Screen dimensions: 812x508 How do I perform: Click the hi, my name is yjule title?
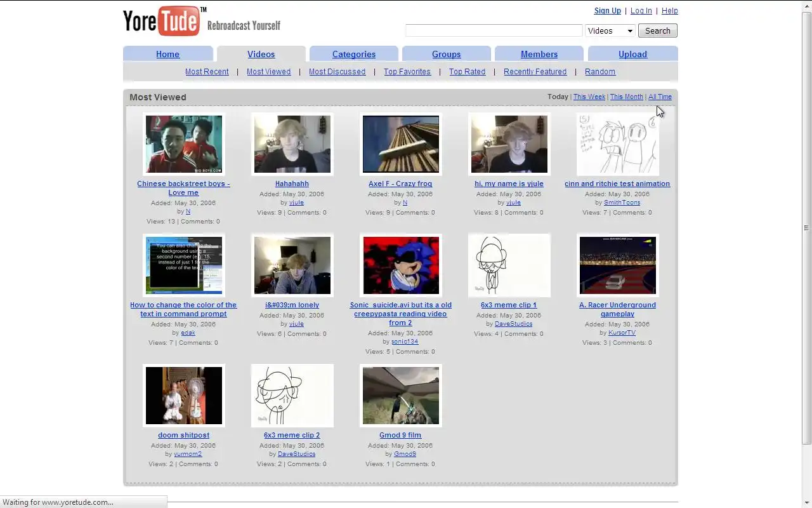[x=509, y=184]
